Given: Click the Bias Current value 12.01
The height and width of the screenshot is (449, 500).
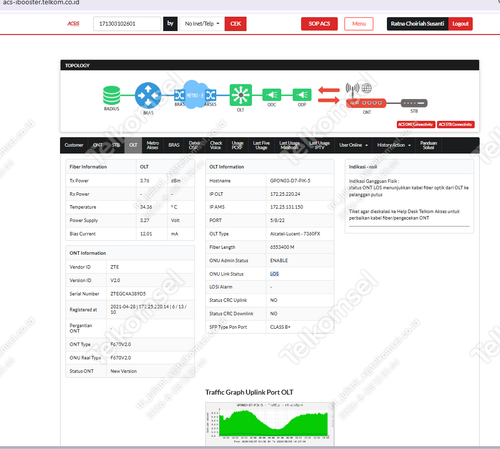Looking at the screenshot, I should (146, 234).
